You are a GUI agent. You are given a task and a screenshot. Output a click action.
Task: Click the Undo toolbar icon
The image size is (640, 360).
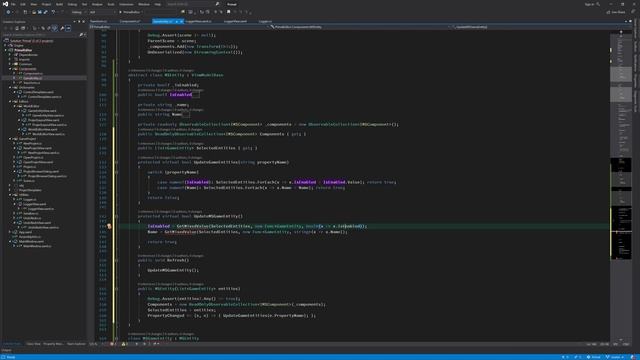(53, 12)
